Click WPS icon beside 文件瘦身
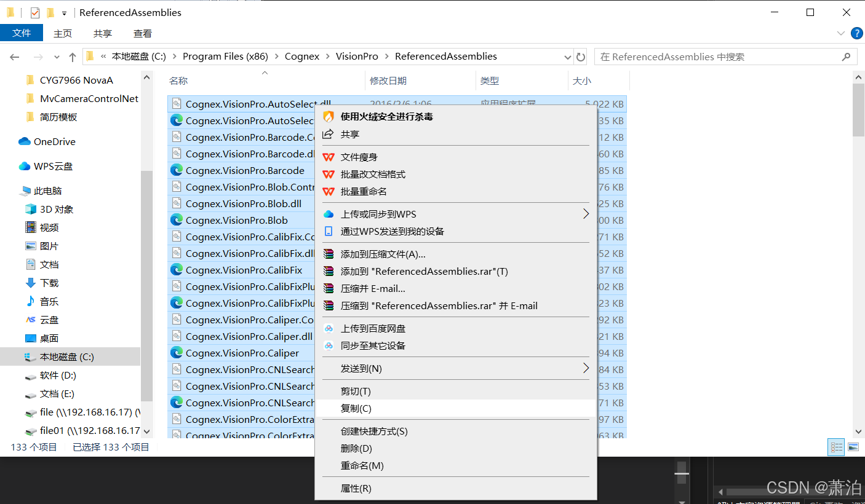The width and height of the screenshot is (865, 504). click(x=329, y=157)
